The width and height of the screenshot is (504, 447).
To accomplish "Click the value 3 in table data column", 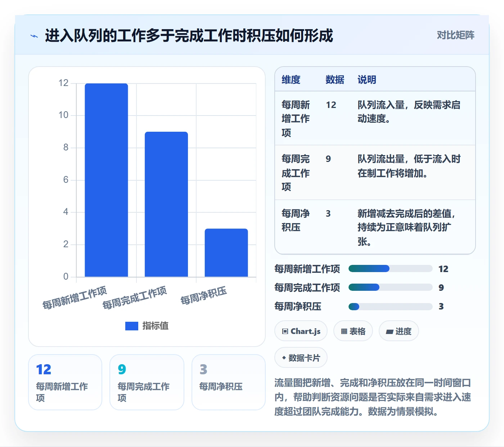I will pyautogui.click(x=328, y=213).
